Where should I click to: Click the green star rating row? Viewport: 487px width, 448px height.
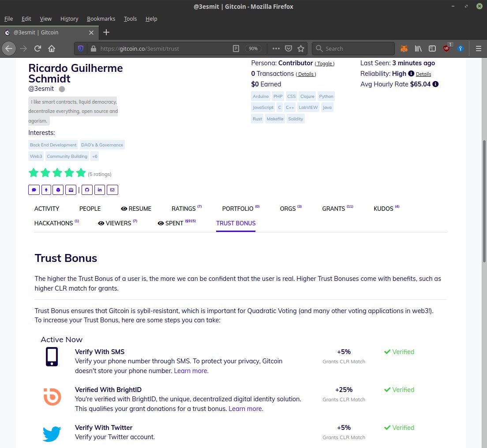[57, 172]
